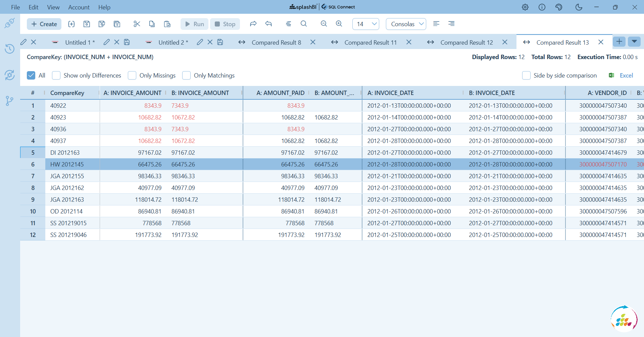Image resolution: width=644 pixels, height=337 pixels.
Task: Open the Edit menu
Action: coord(34,7)
